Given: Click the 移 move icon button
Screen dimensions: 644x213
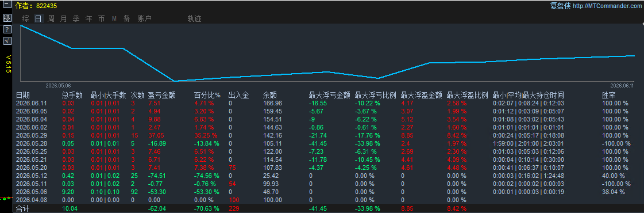Looking at the screenshot, I should pos(7,18).
